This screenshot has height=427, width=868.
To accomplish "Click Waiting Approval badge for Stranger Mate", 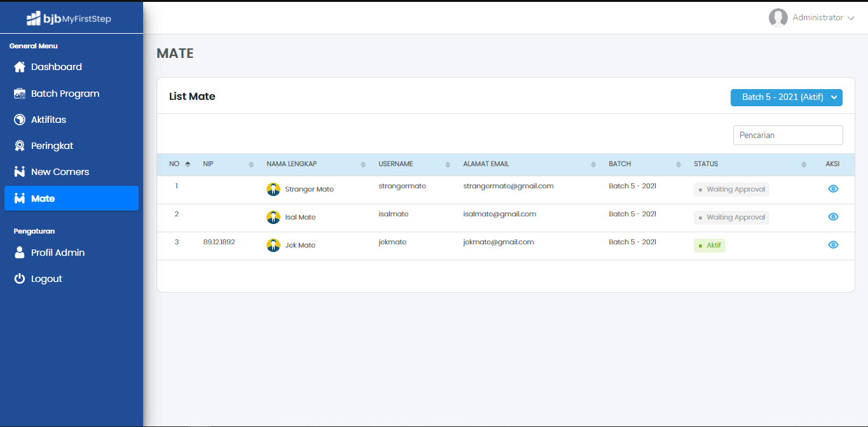I will tap(731, 190).
